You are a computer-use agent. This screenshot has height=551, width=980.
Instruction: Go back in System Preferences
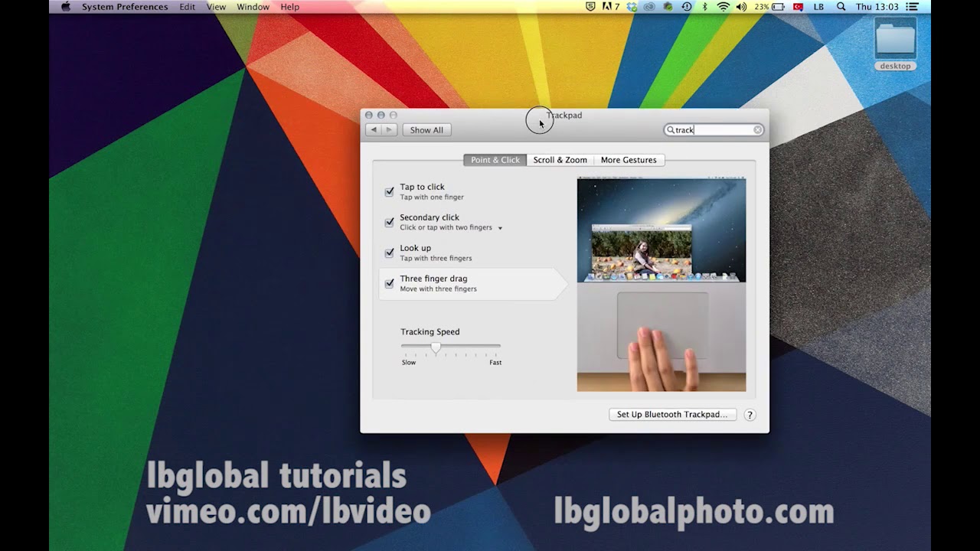point(374,130)
